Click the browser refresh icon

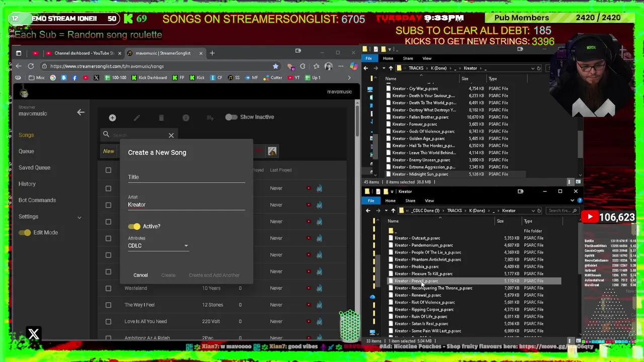tap(31, 66)
